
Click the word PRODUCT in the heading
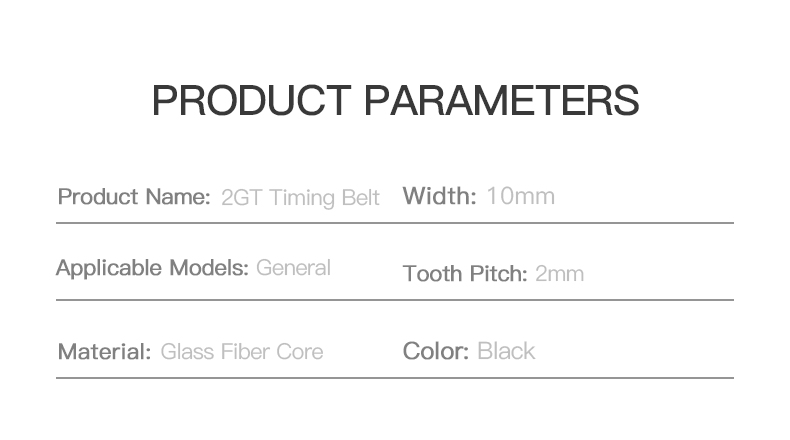(251, 101)
